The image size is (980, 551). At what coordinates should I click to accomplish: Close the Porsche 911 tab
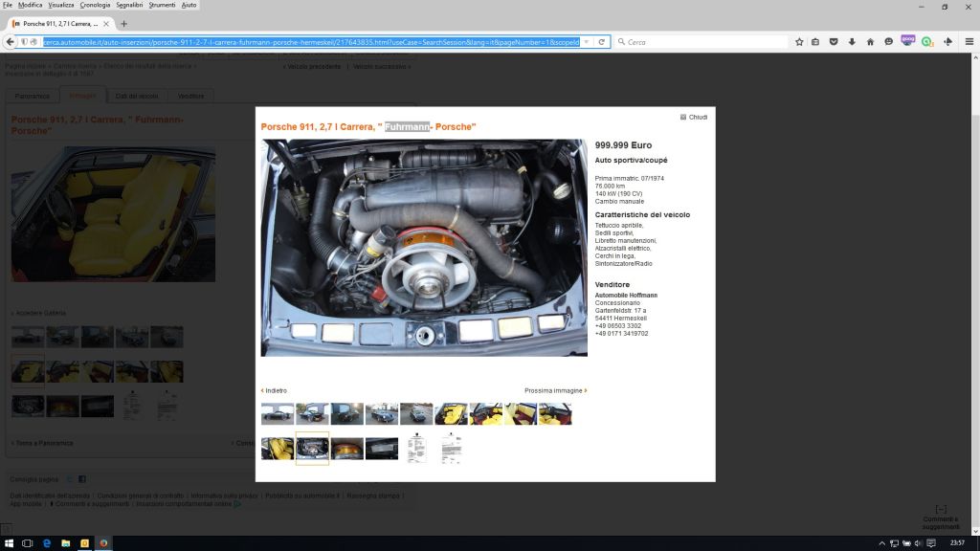pos(105,24)
